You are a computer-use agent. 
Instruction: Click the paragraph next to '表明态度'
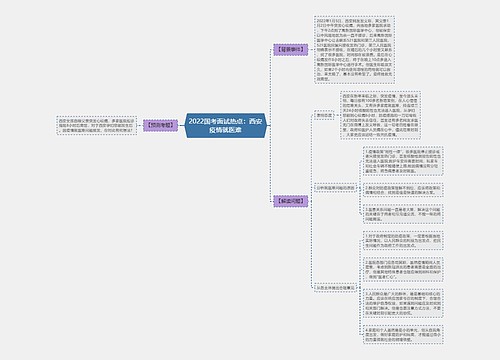click(x=380, y=115)
